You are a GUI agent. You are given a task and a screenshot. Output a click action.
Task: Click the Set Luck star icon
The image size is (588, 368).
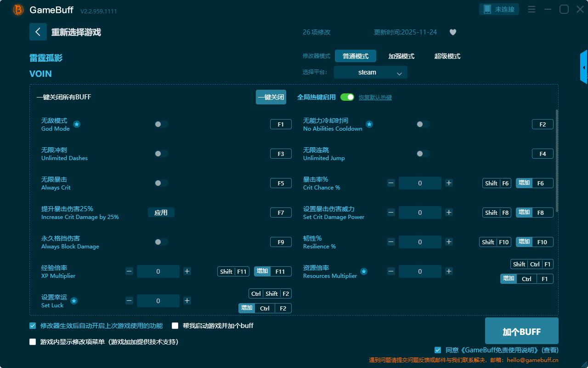pos(74,301)
